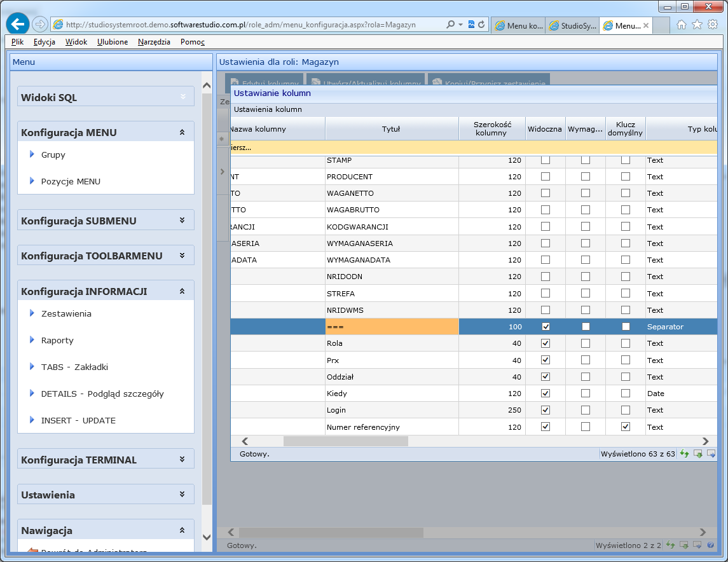Click the blue arrow icon beside Grupy
The height and width of the screenshot is (562, 728).
tap(32, 154)
